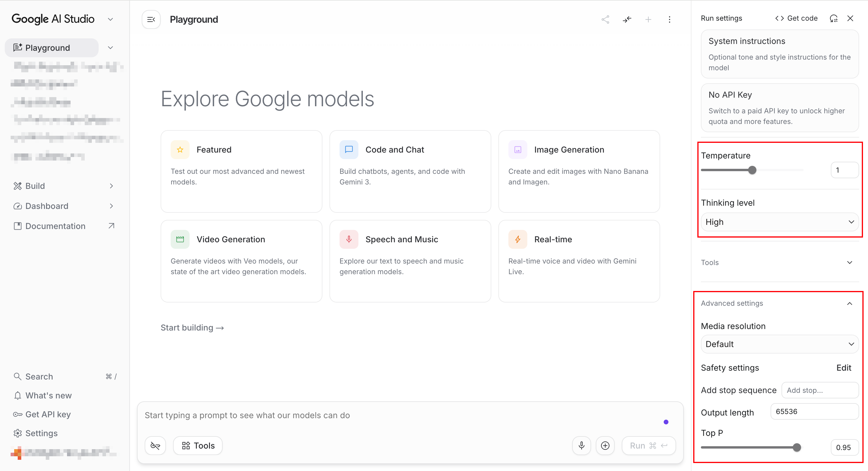Click the add media plus circle icon
This screenshot has width=868, height=471.
click(605, 446)
